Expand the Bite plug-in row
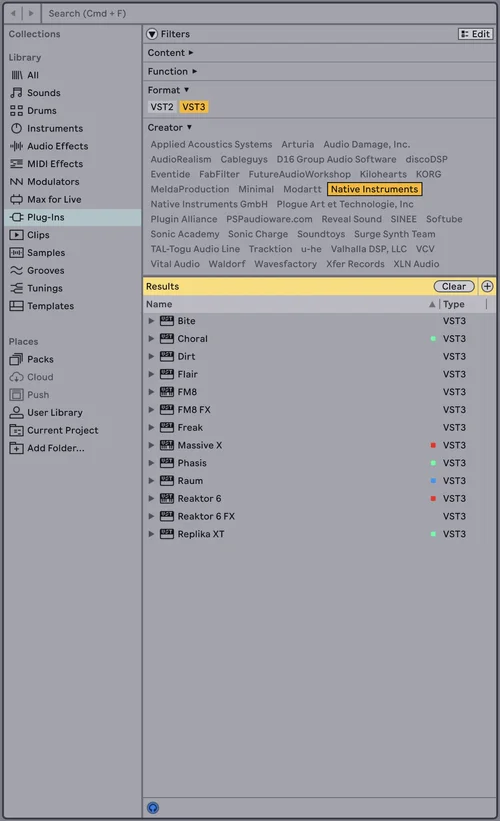The width and height of the screenshot is (500, 821). [x=151, y=321]
